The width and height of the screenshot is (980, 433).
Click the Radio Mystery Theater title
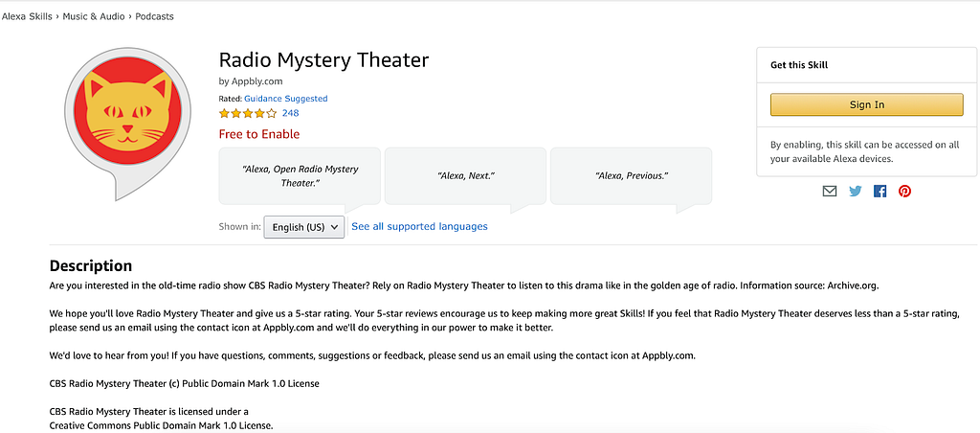(323, 60)
